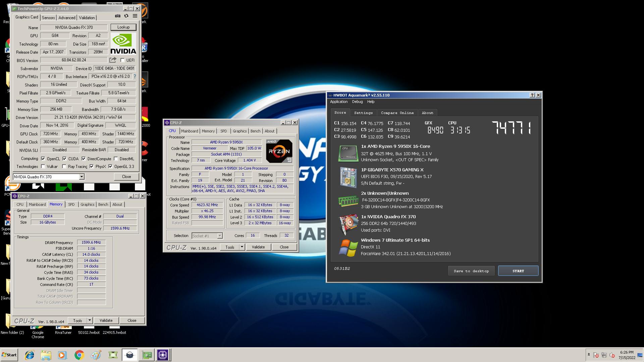Click Validate in CPU-Z CPU window

point(258,247)
